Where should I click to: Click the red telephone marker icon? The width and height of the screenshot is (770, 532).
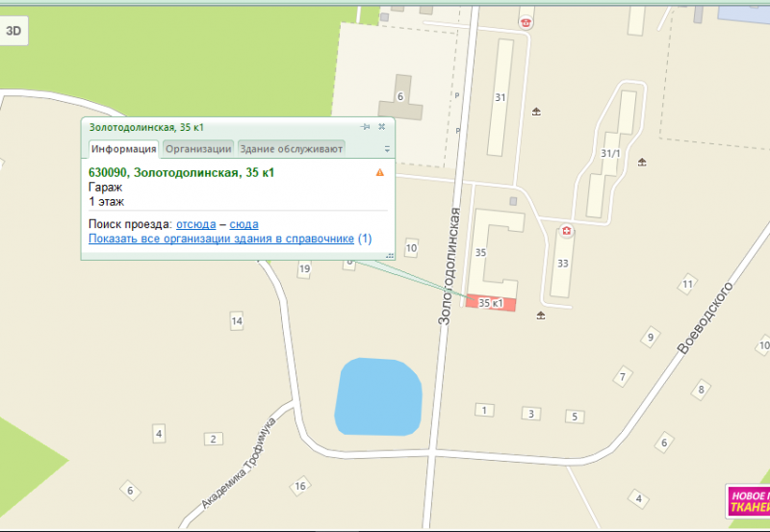526,21
